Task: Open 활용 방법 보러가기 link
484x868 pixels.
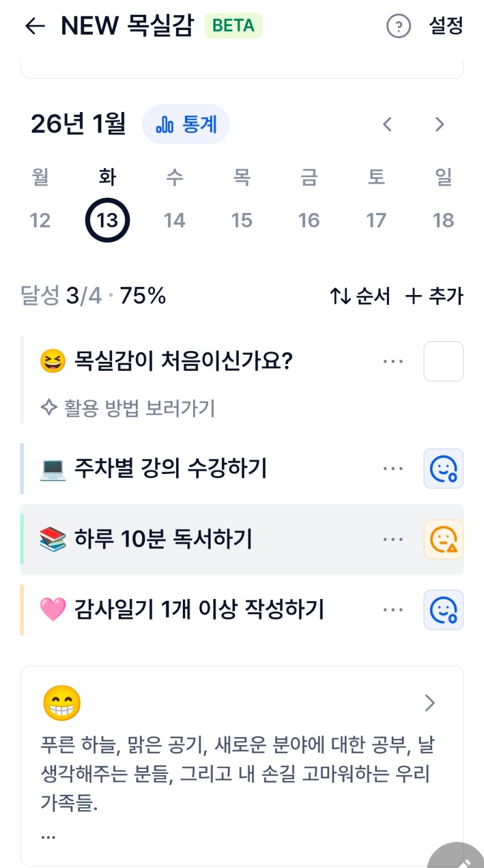Action: pyautogui.click(x=129, y=408)
